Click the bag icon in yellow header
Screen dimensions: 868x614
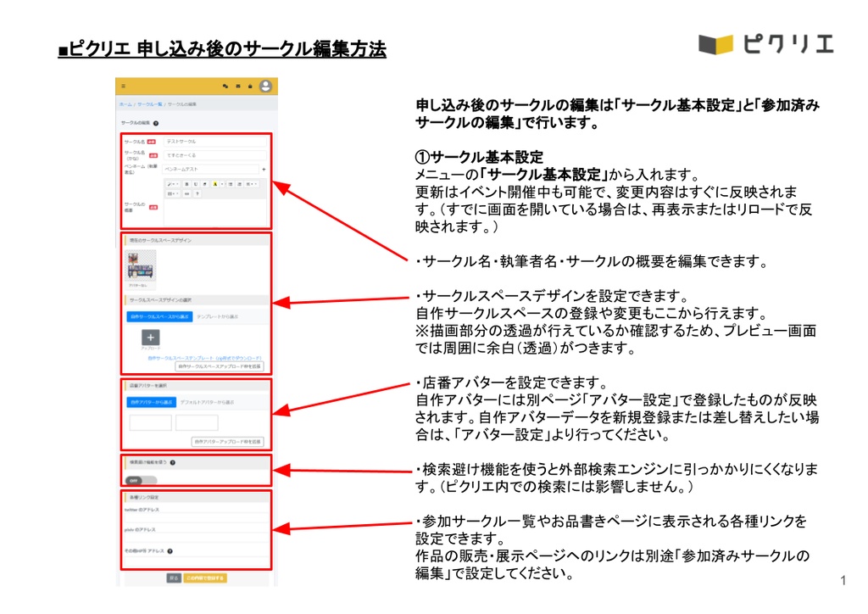[250, 86]
